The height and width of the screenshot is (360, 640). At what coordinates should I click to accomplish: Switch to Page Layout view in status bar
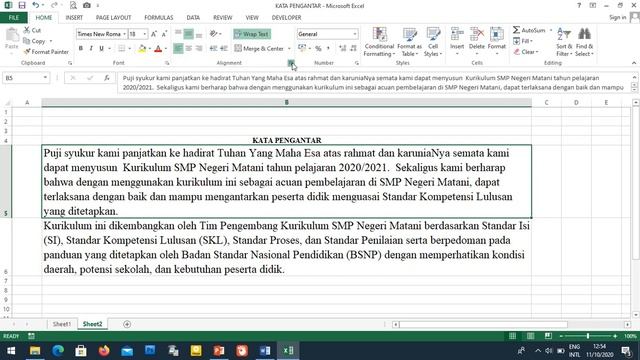[530, 336]
